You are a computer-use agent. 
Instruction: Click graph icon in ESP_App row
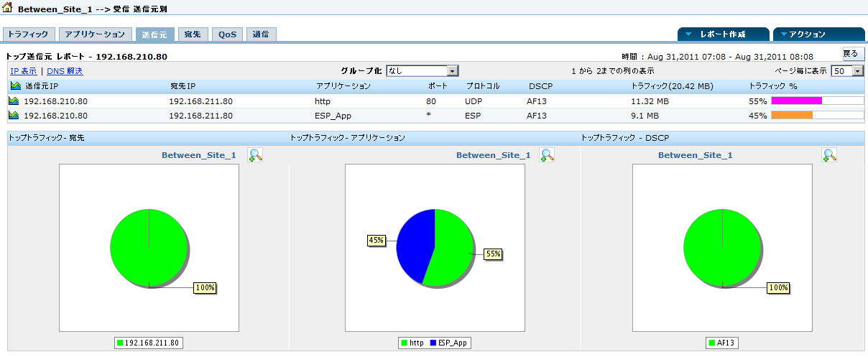(x=15, y=115)
